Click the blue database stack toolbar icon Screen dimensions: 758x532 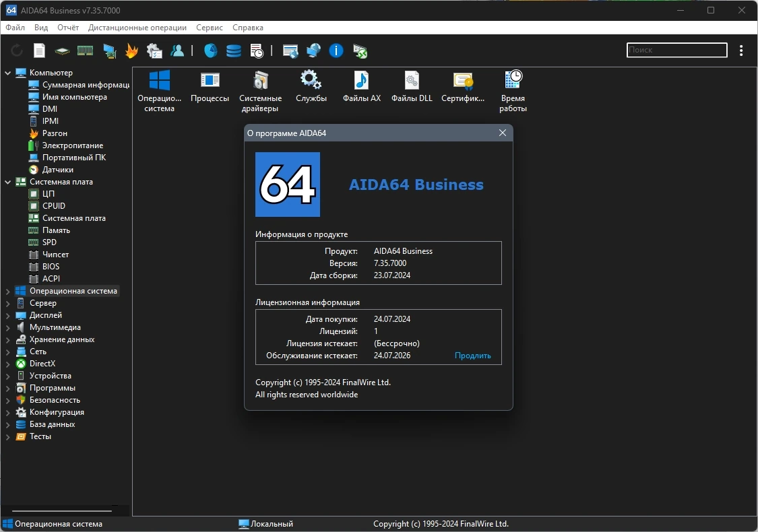click(x=234, y=51)
